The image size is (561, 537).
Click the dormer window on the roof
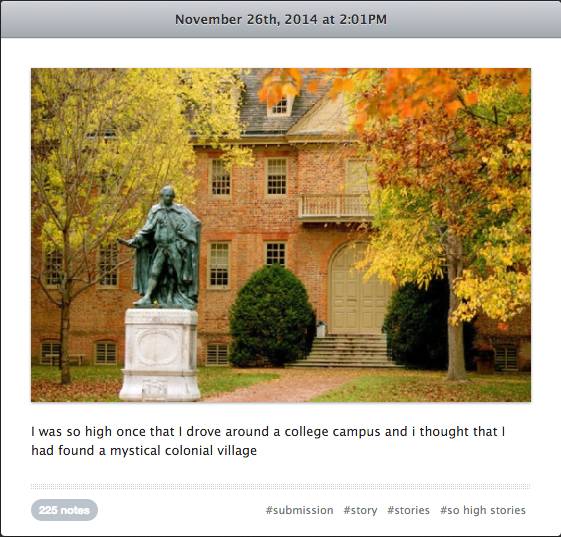click(280, 106)
